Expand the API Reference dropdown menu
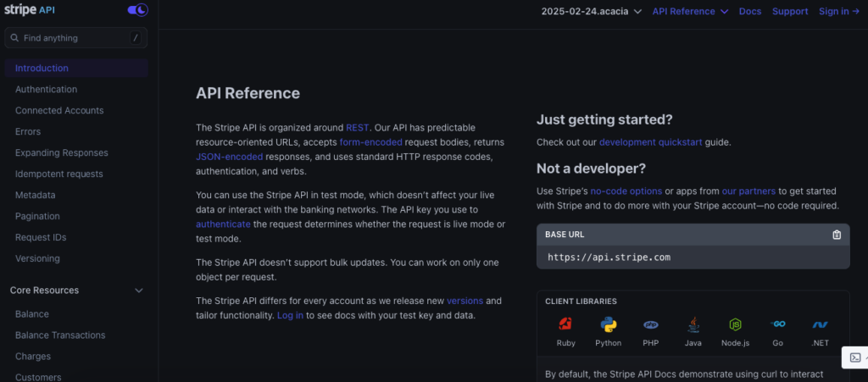The height and width of the screenshot is (382, 868). 690,11
